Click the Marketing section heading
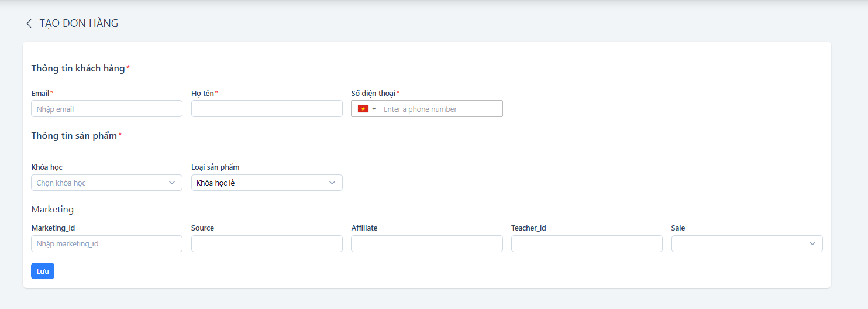The width and height of the screenshot is (868, 309). [x=53, y=209]
